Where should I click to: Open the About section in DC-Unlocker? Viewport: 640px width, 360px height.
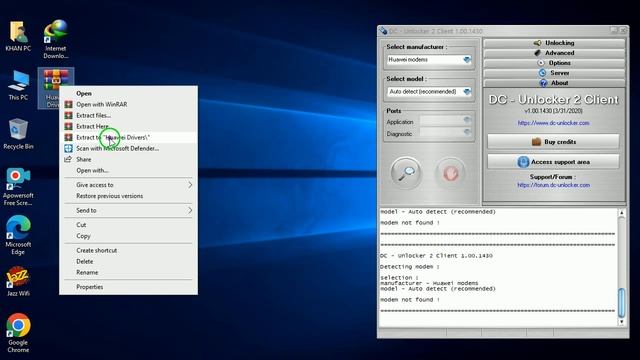tap(554, 83)
